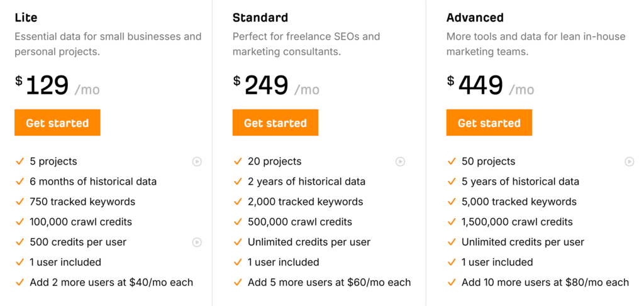Click the play icon beside Lite "5 projects"
The width and height of the screenshot is (644, 306).
tap(197, 161)
